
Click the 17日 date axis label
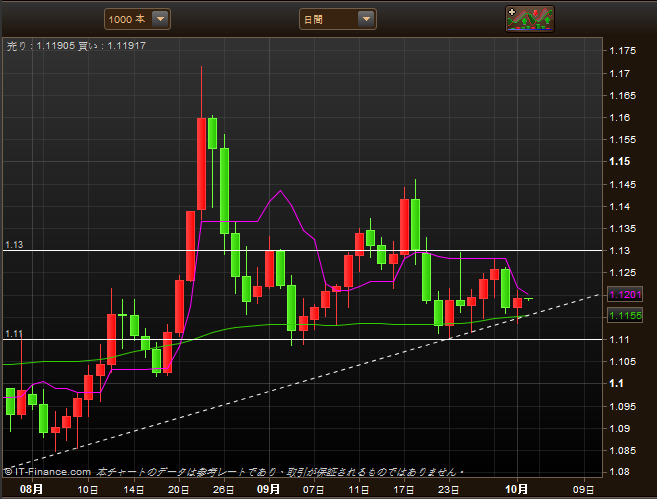click(404, 490)
